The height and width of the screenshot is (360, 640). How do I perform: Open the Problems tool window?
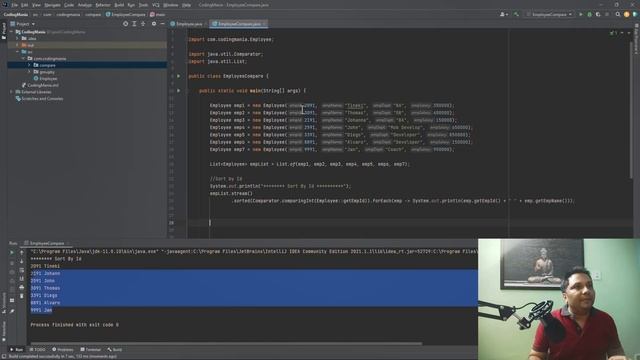tap(62, 350)
